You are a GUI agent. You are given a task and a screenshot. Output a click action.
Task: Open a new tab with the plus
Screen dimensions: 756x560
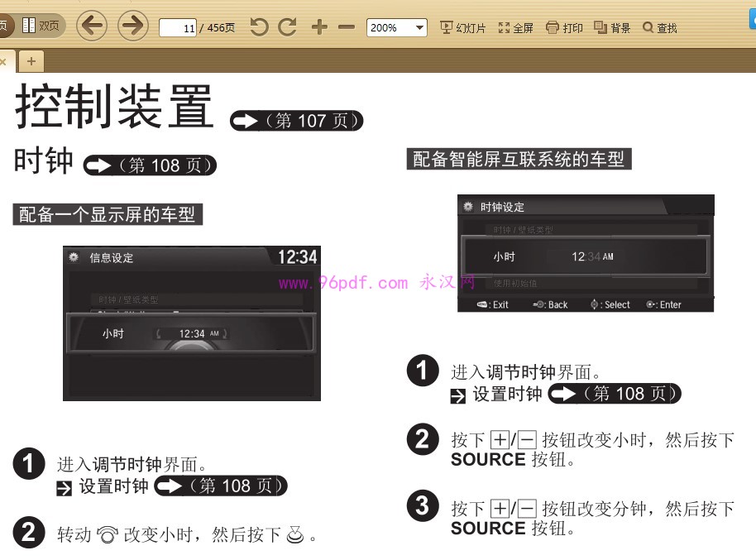[31, 60]
